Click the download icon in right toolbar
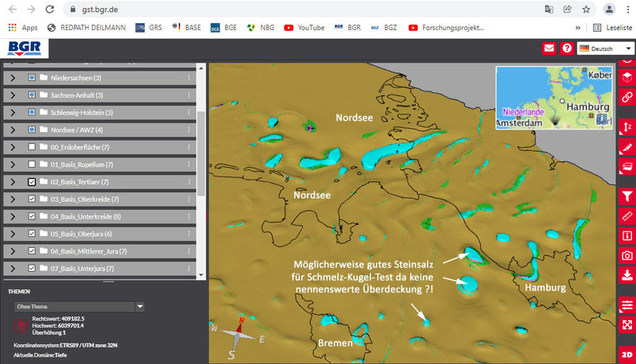This screenshot has height=364, width=636. pyautogui.click(x=626, y=275)
